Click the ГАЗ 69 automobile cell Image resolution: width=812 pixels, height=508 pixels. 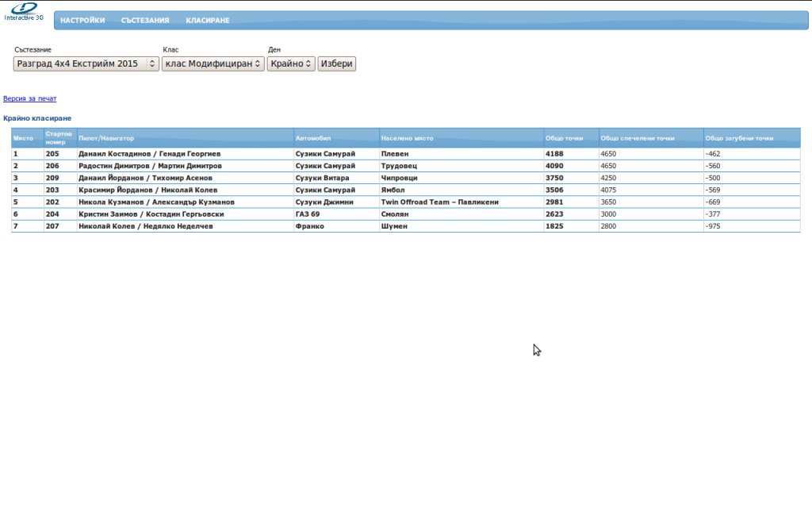308,214
